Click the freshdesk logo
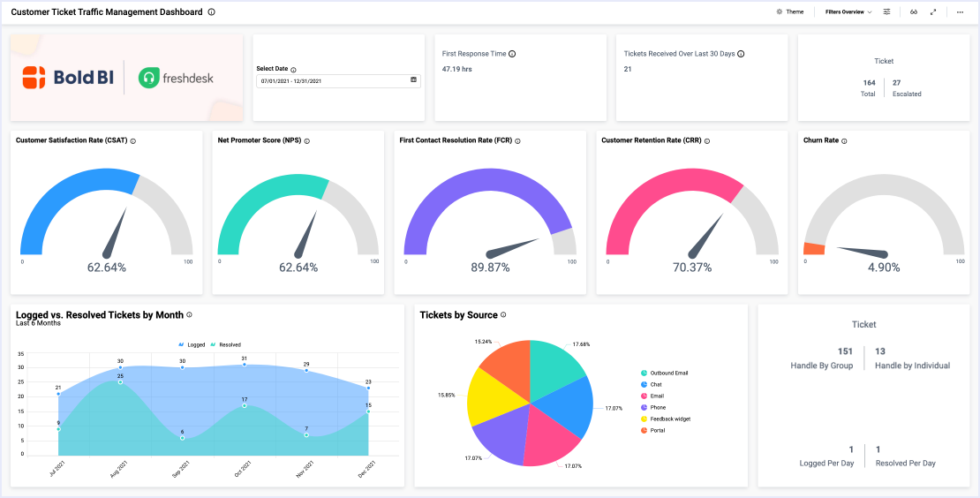980x498 pixels. coord(176,78)
